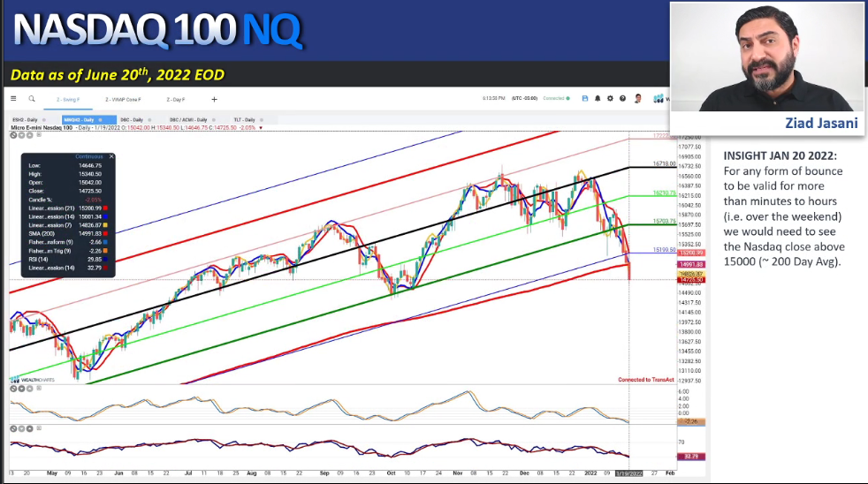The image size is (868, 484).
Task: Click yellow swatch of Linear Regression (7)
Action: tap(105, 225)
